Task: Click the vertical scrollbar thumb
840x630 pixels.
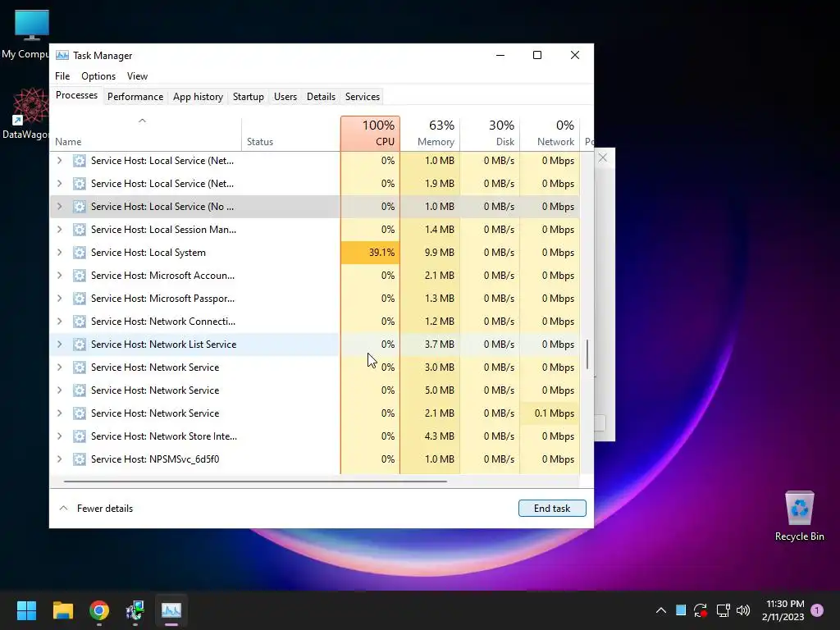Action: [587, 354]
